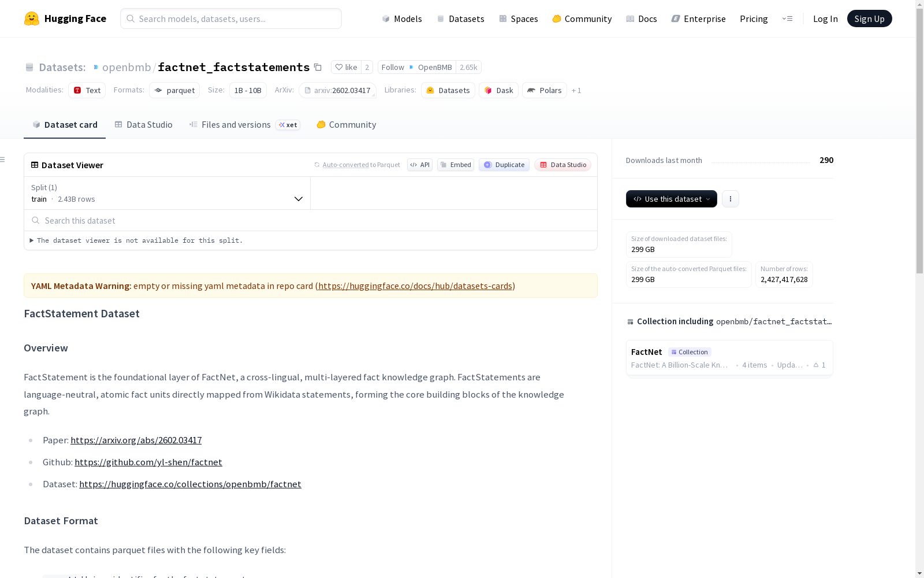This screenshot has width=924, height=578.
Task: Select the Polars library tag
Action: click(x=545, y=90)
